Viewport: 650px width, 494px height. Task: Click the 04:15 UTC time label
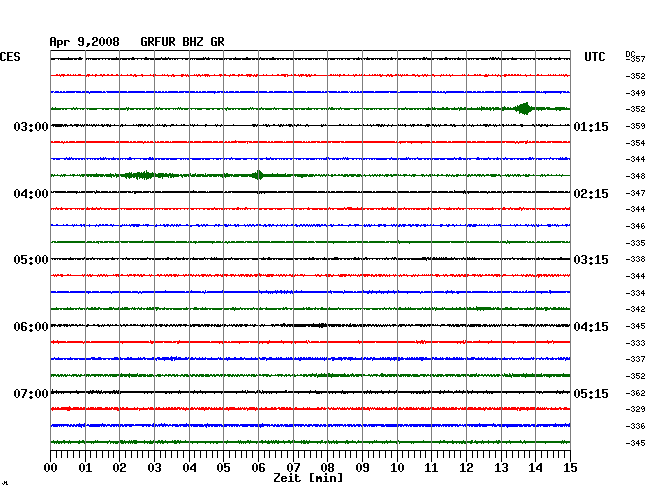coord(591,327)
